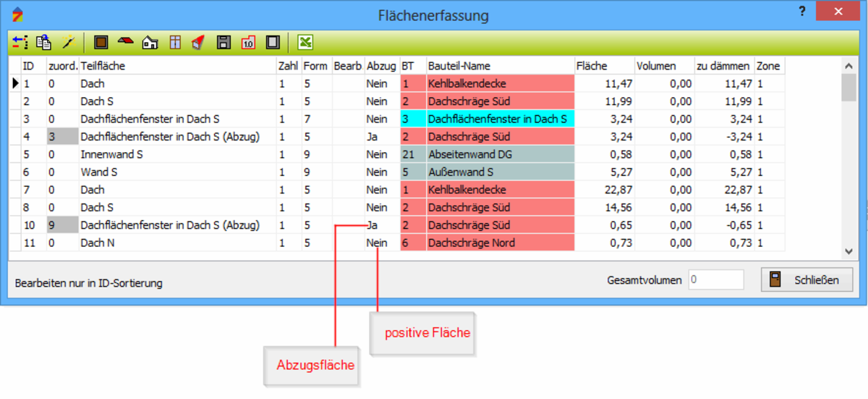Click the Abzug 'Ja' cell in row ID 4
868x399 pixels.
pos(382,137)
